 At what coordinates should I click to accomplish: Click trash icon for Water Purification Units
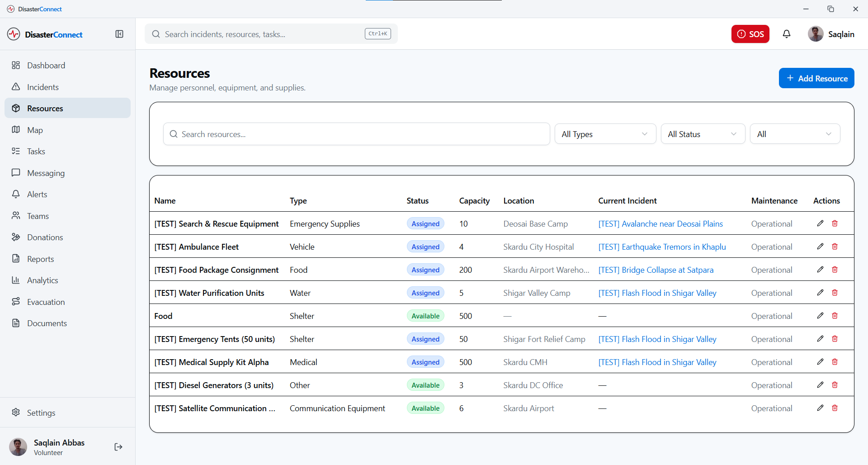(x=835, y=293)
